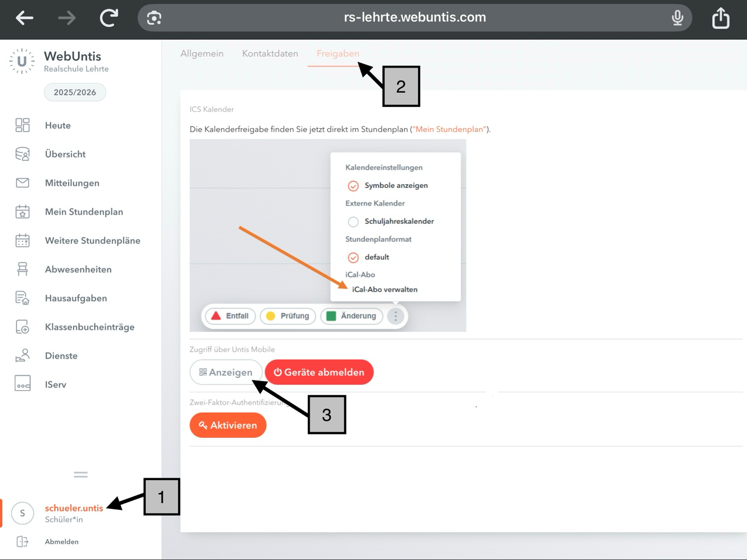
Task: Click the Geräte abmelden button
Action: (319, 372)
